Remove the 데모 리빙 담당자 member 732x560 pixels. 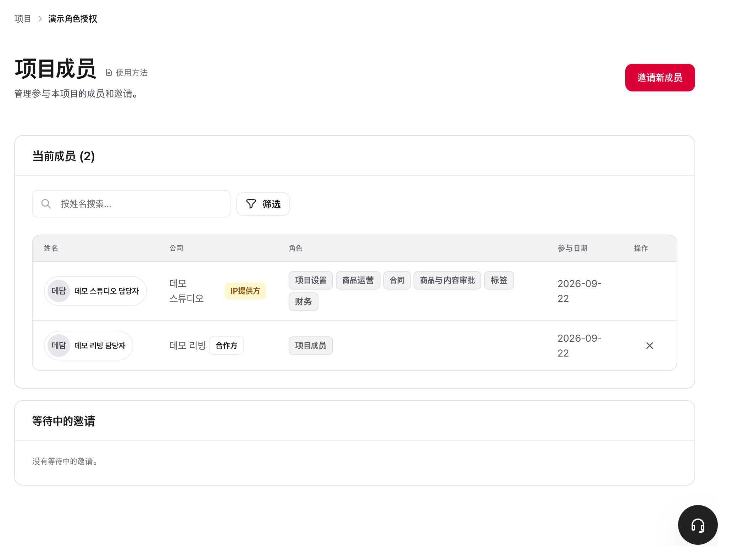click(x=649, y=346)
